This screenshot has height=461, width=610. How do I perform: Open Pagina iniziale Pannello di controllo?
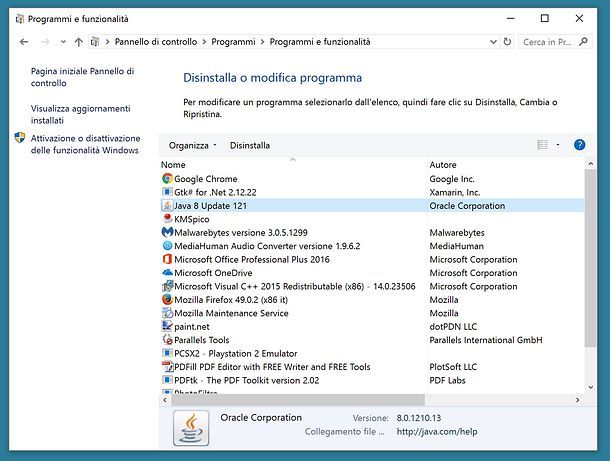(x=82, y=77)
